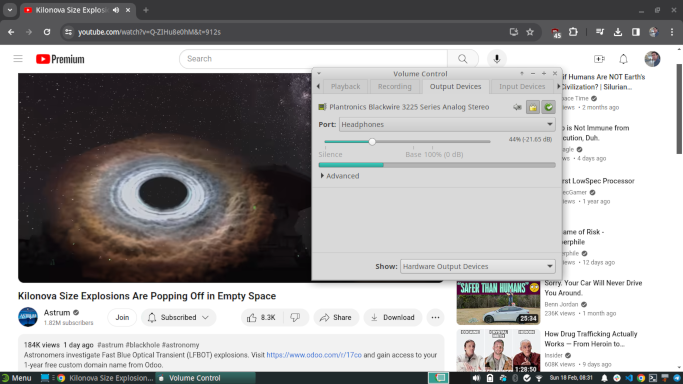The image size is (683, 384).
Task: Open the Subscribed notification dropdown
Action: [178, 317]
